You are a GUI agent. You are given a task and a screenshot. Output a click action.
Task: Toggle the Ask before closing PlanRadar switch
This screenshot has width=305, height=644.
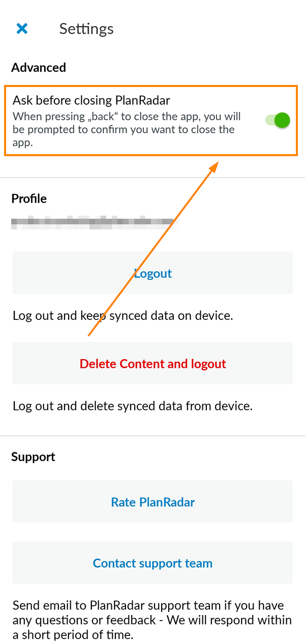coord(278,121)
